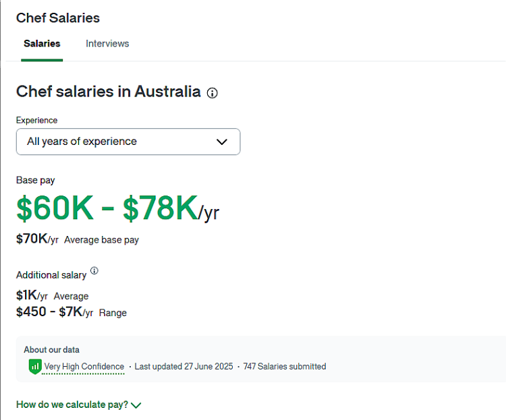Click the About our data heading
This screenshot has height=420, width=506.
coord(52,350)
